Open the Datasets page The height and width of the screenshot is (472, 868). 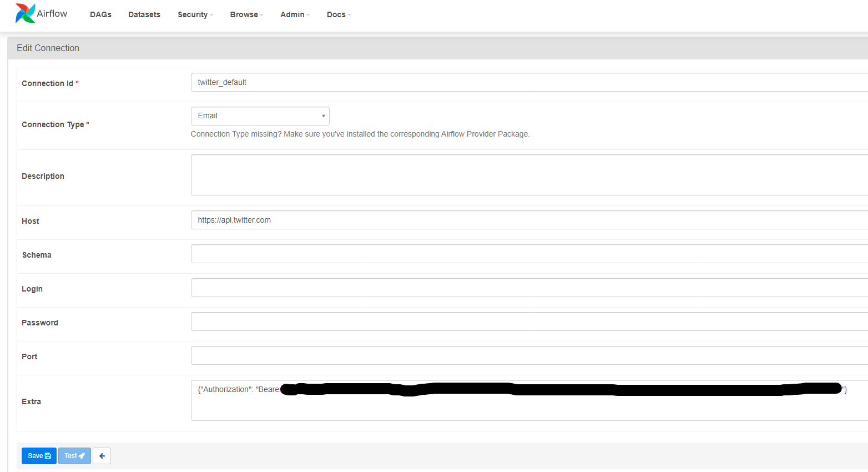point(144,14)
